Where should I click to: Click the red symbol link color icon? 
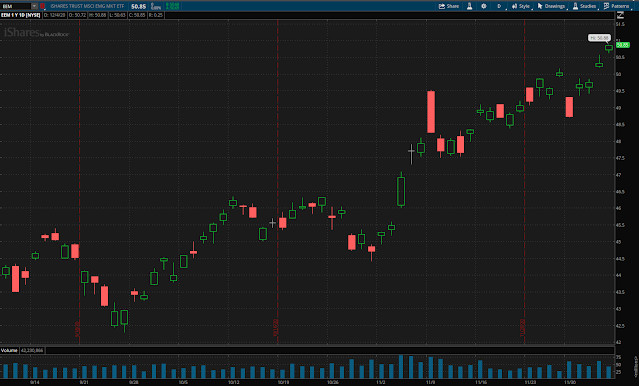pyautogui.click(x=42, y=6)
